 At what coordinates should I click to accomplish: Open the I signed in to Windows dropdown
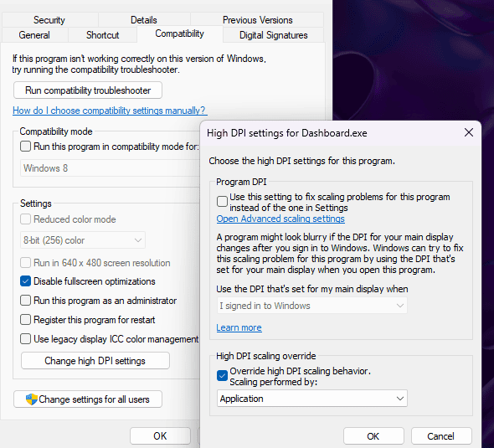pos(312,306)
